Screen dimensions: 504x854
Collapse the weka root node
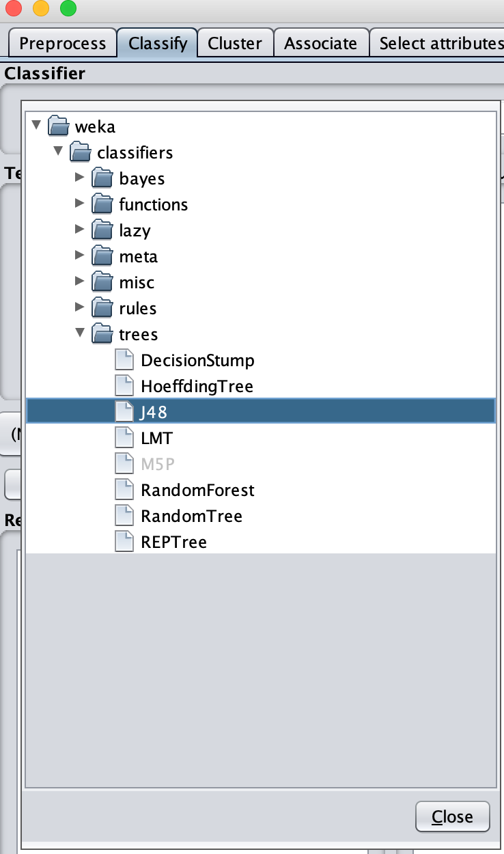36,126
